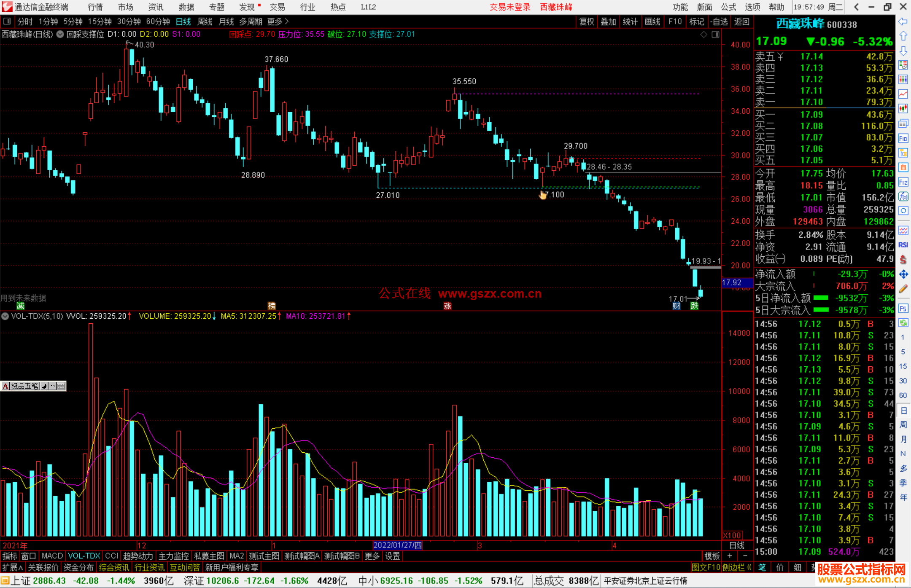This screenshot has width=911, height=588.
Task: Open the time-share line chart icon
Action: click(903, 94)
